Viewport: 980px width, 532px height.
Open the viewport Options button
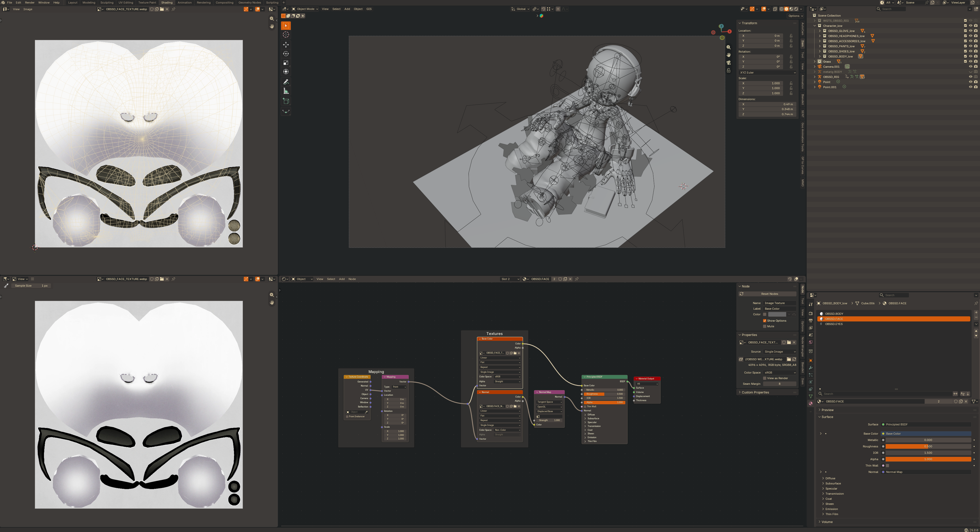(x=796, y=16)
